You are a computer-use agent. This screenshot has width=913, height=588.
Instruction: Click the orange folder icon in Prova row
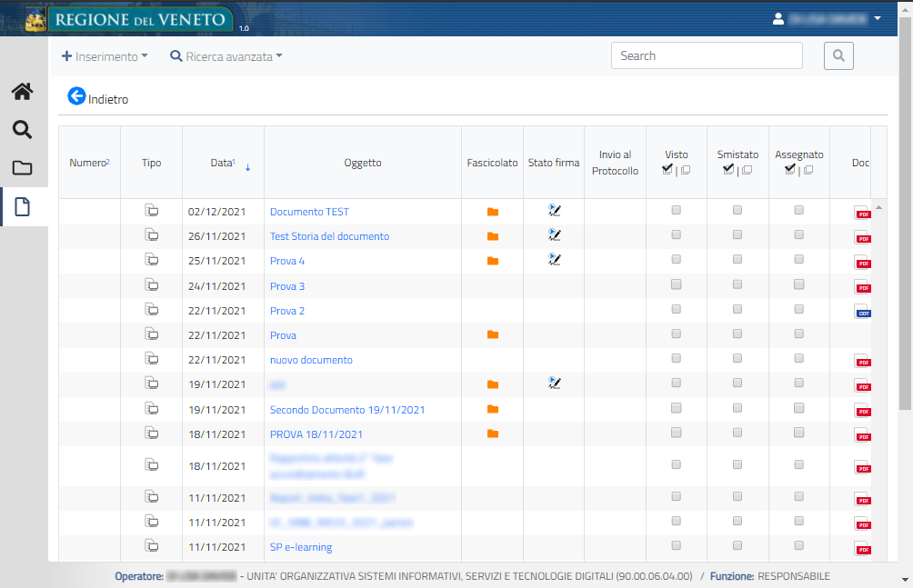493,334
